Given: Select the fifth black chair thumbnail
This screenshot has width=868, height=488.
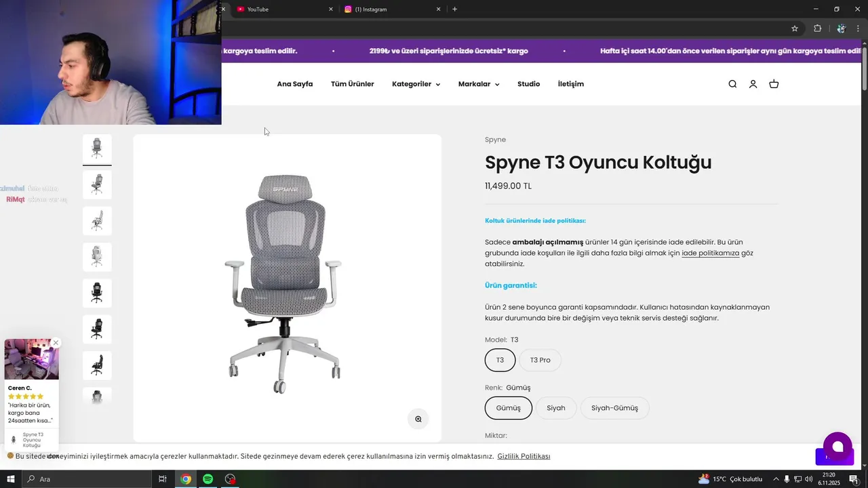Looking at the screenshot, I should [97, 293].
